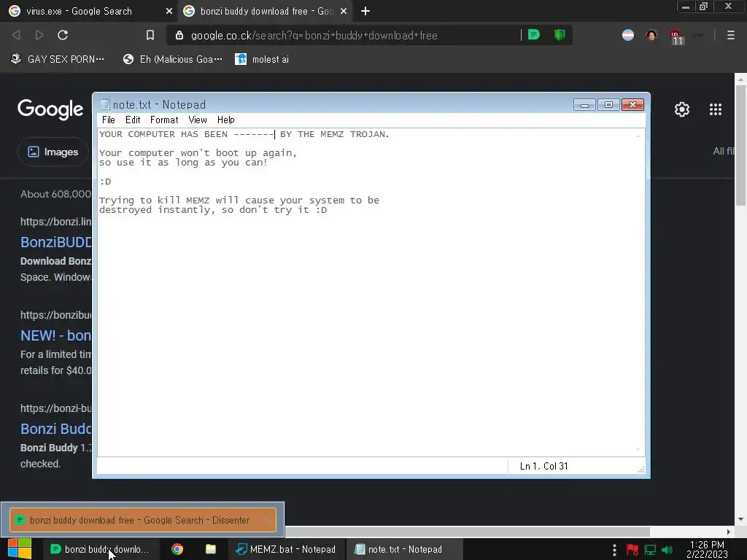
Task: Open the Google apps grid icon
Action: pyautogui.click(x=715, y=109)
